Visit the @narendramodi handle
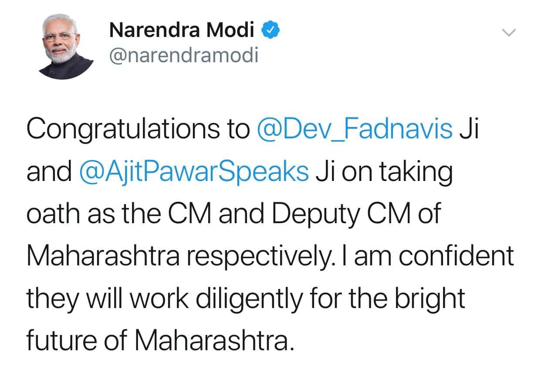Viewport: 541px width, 392px height. click(183, 55)
